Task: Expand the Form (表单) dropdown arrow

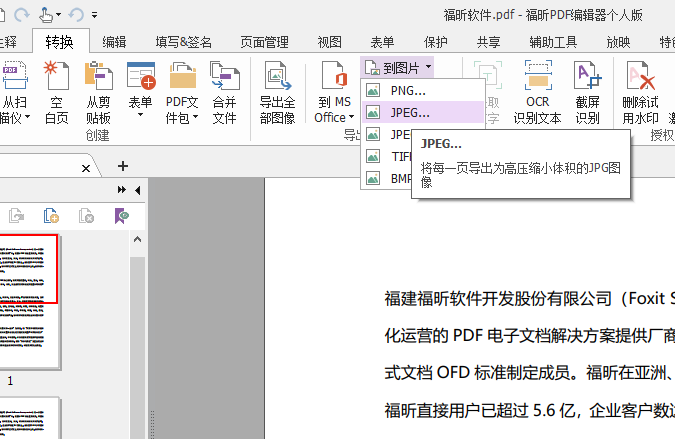Action: [x=140, y=115]
